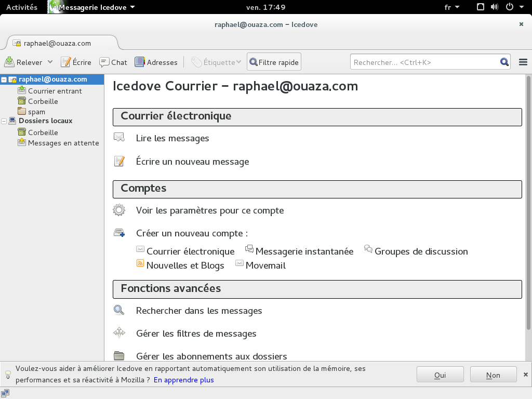Open the Étiquette dropdown arrow
Screen dimensions: 532x399
pos(239,62)
